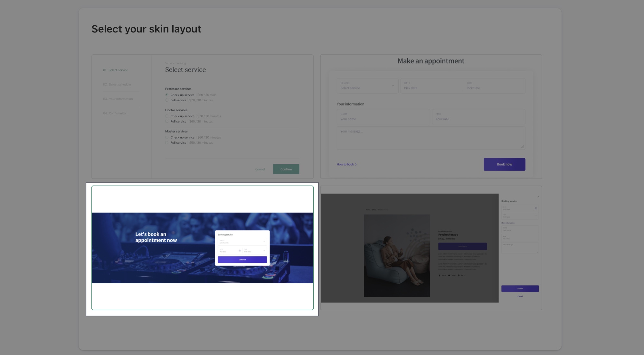The height and width of the screenshot is (355, 644).
Task: Select Doctor Full service radio button
Action: [167, 122]
